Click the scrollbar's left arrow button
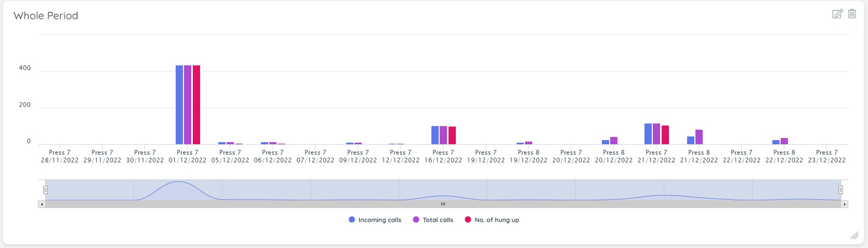This screenshot has width=868, height=248. tap(42, 204)
